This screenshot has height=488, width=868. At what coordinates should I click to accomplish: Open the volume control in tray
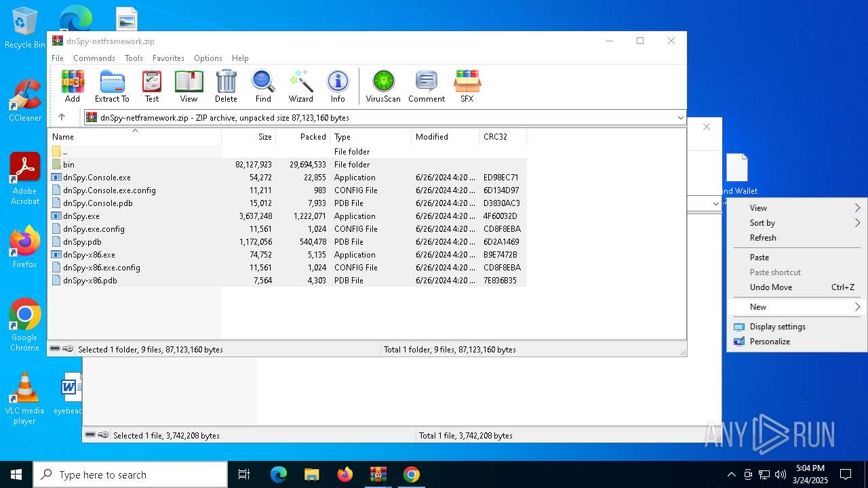(781, 474)
